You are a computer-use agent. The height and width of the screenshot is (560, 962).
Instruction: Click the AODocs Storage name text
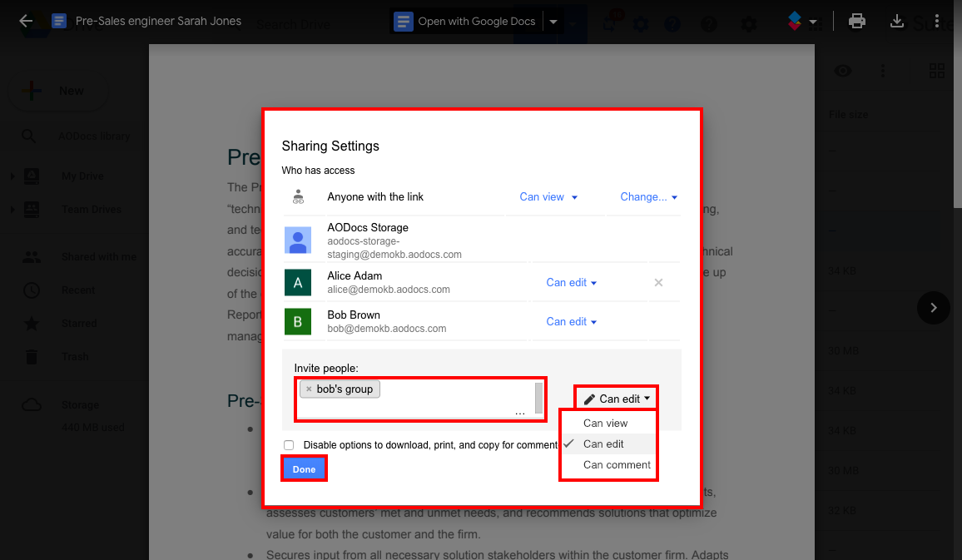(x=368, y=227)
